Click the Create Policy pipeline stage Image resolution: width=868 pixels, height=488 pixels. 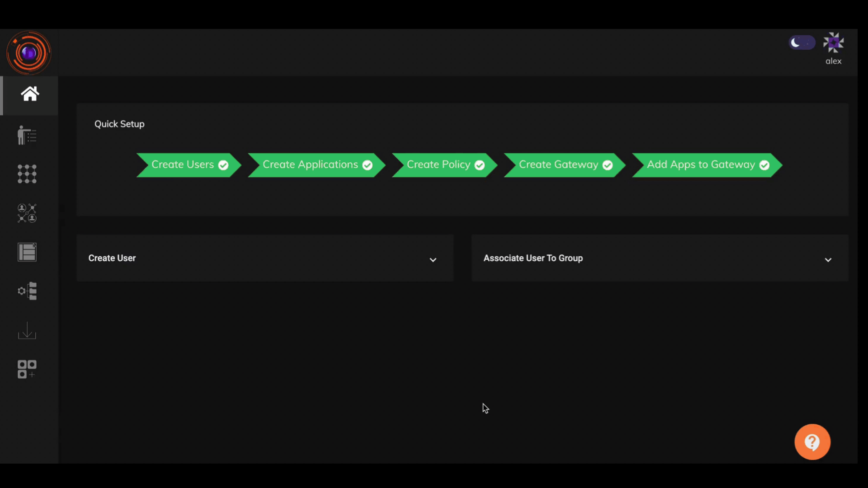click(x=443, y=164)
